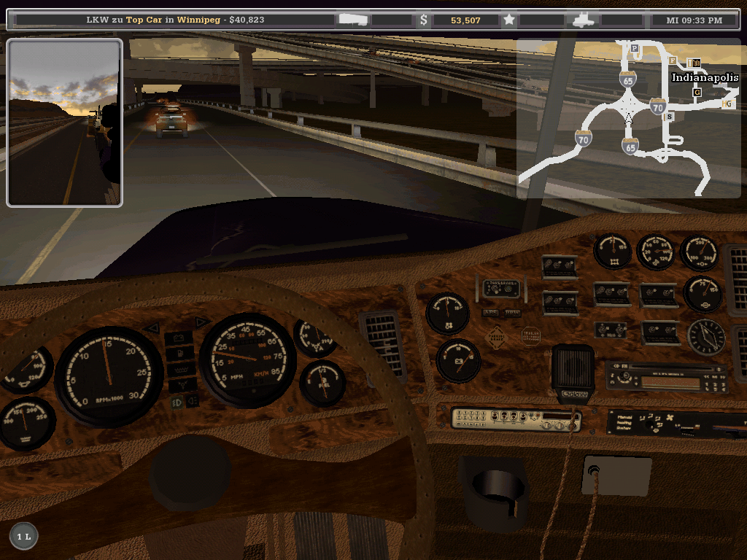Click the delivery job text LKW zu Top Car
Viewport: 747px width, 560px height.
pyautogui.click(x=175, y=20)
